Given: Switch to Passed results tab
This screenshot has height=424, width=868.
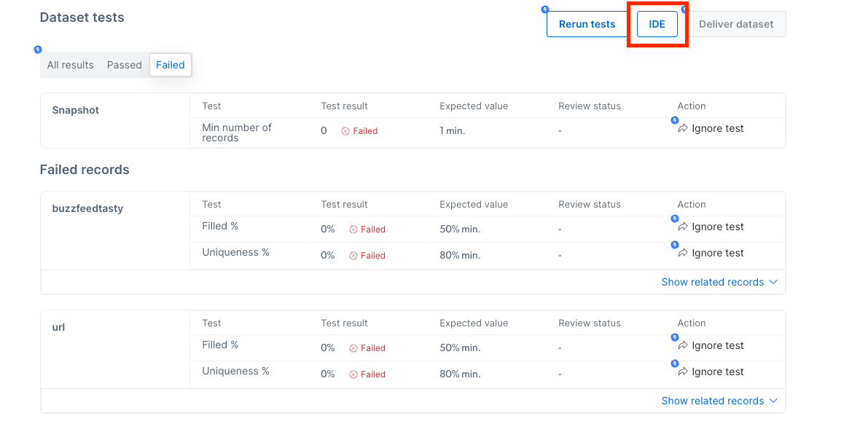Looking at the screenshot, I should point(124,65).
